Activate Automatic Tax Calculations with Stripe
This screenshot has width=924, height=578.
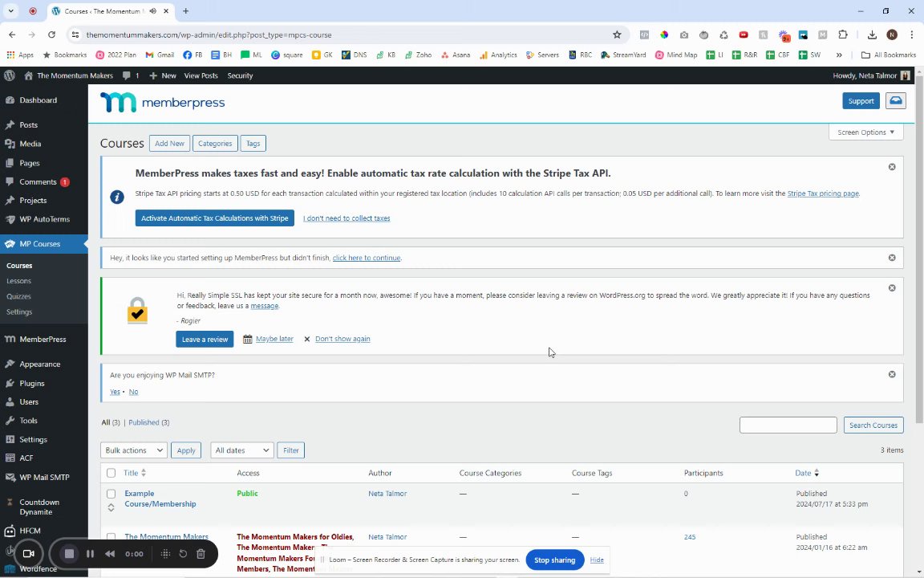214,218
